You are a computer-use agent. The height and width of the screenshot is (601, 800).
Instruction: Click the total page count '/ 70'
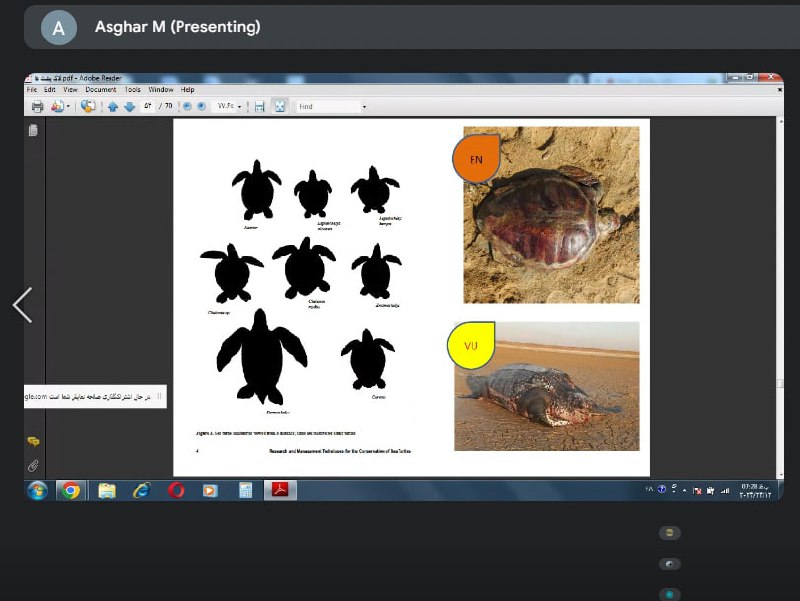[x=166, y=106]
